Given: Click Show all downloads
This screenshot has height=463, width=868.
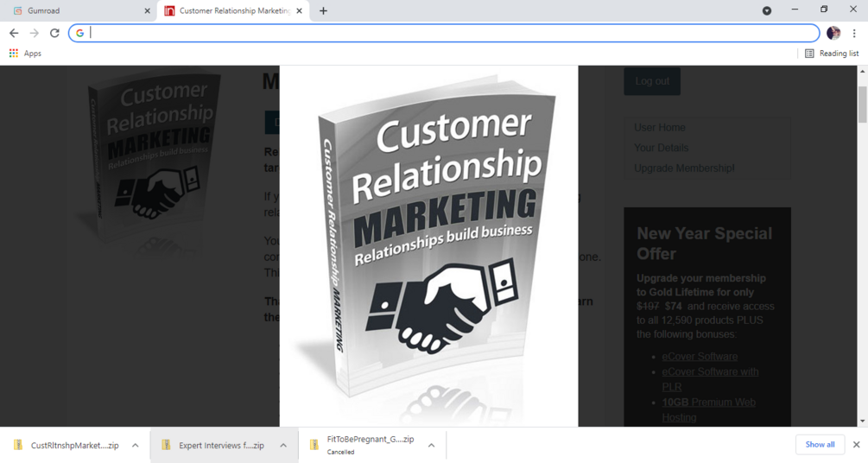Looking at the screenshot, I should tap(820, 444).
